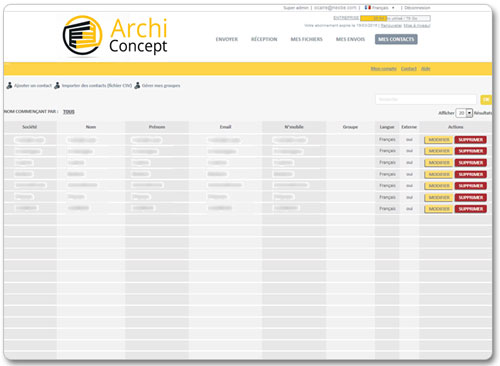Go to Mes Envois

pos(350,39)
